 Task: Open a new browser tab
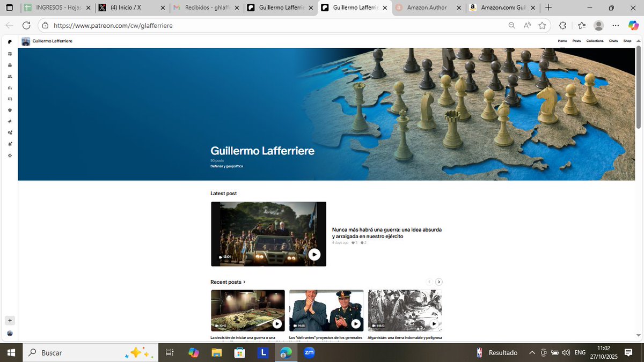click(x=548, y=8)
